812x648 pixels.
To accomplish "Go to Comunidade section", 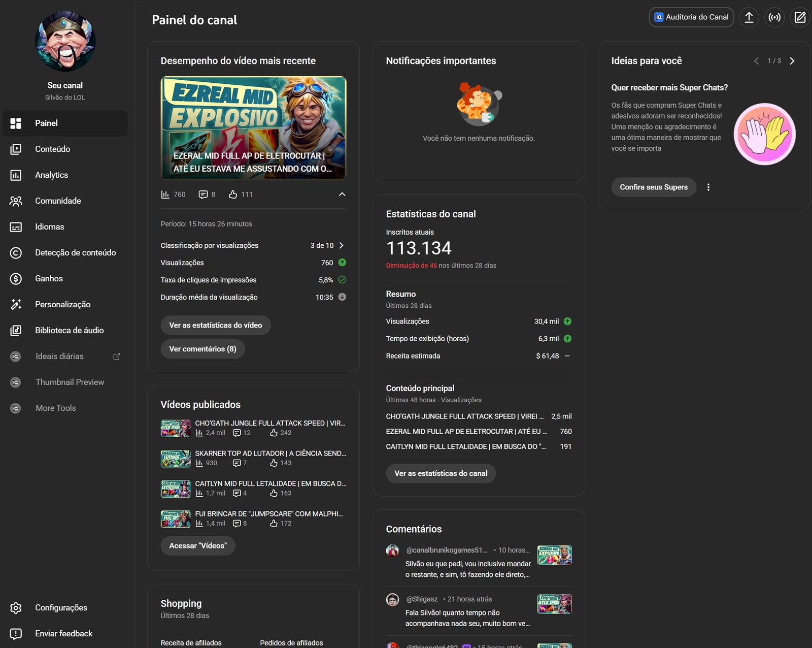I will click(x=65, y=201).
